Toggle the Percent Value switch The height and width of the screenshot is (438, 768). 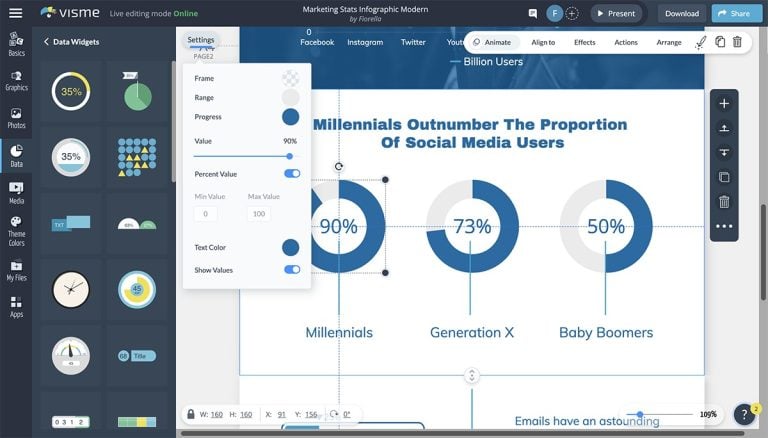(x=292, y=174)
